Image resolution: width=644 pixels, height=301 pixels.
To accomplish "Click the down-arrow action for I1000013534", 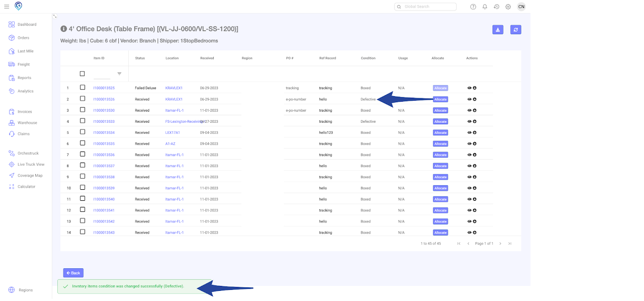I will tap(474, 132).
